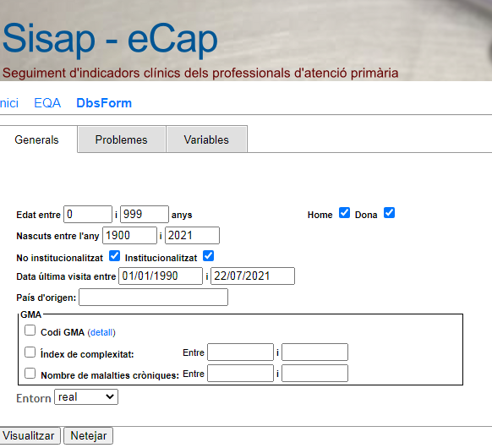Image resolution: width=492 pixels, height=448 pixels.
Task: Go to the EQA menu item
Action: 47,103
